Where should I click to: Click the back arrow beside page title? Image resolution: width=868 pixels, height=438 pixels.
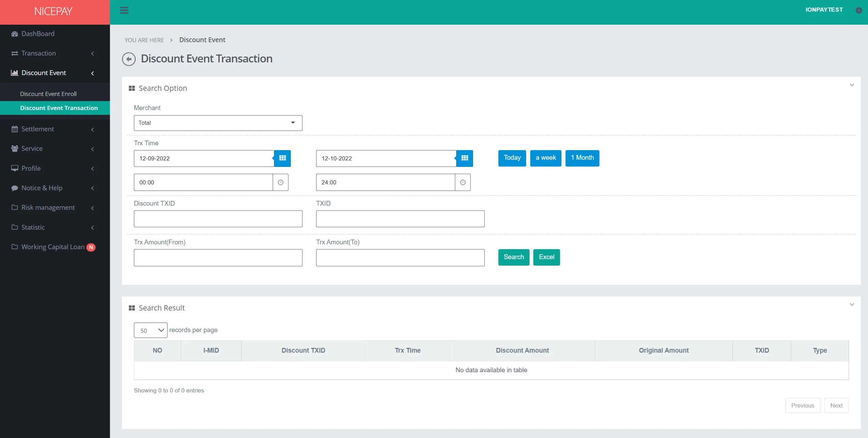[129, 59]
